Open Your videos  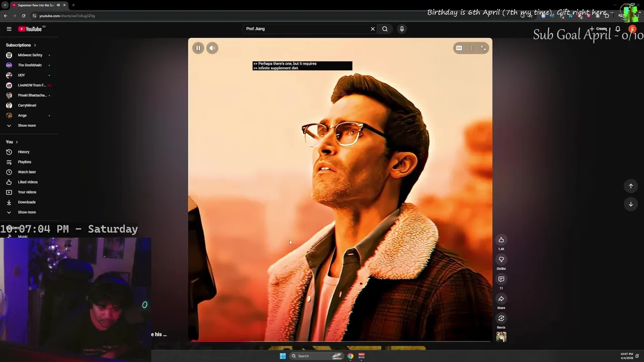coord(28,192)
